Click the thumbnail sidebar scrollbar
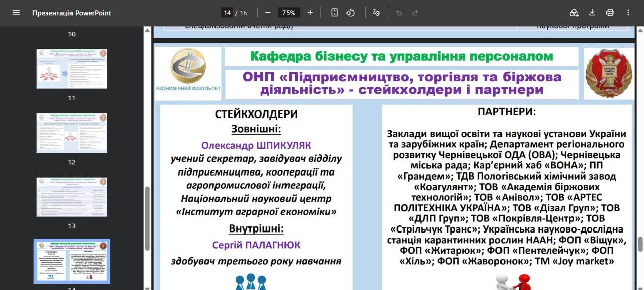This screenshot has height=290, width=644. click(147, 218)
